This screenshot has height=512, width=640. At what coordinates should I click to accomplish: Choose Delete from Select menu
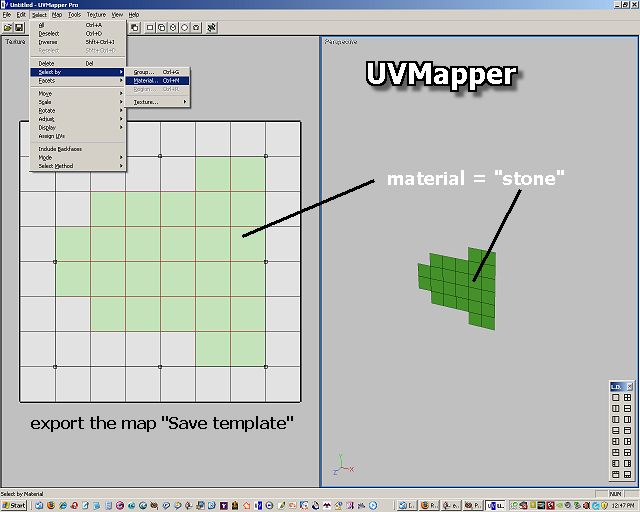[78, 63]
